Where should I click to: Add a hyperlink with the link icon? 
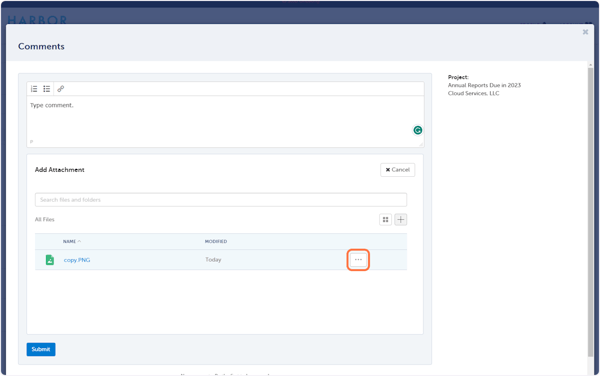point(60,89)
